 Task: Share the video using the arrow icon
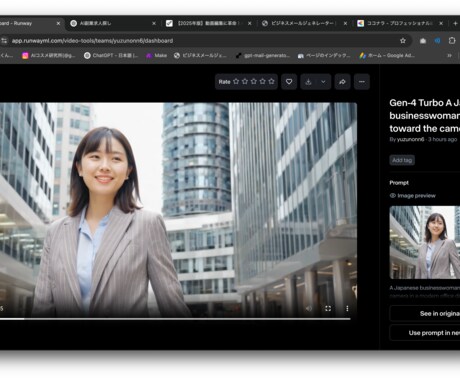[x=342, y=82]
